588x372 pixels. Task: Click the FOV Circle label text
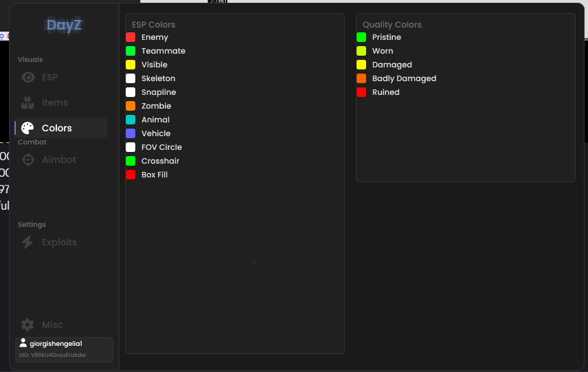click(x=161, y=147)
